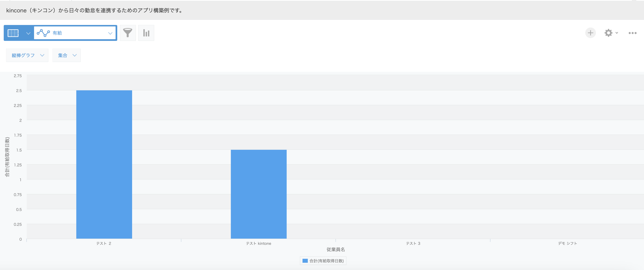Viewport: 644px width, 270px height.
Task: Open the 集合 display mode dropdown
Action: pos(66,55)
